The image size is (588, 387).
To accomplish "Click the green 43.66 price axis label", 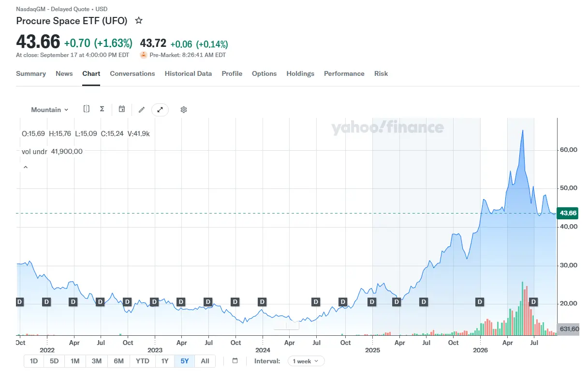I will tap(567, 213).
